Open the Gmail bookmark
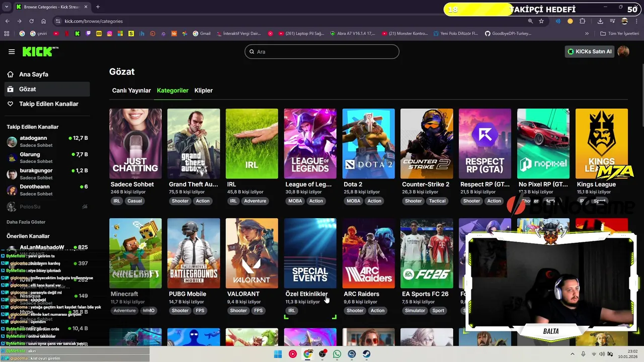Image resolution: width=644 pixels, height=362 pixels. coord(202,34)
